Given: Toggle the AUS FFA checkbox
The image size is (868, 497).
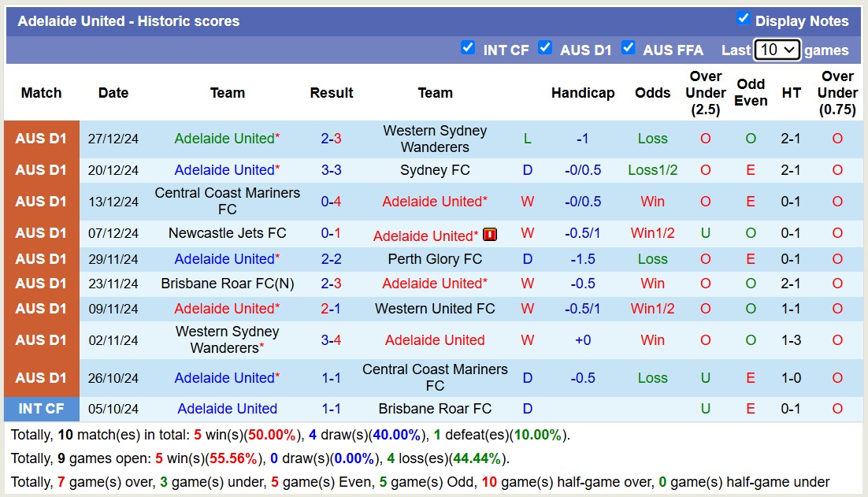Looking at the screenshot, I should pos(629,48).
